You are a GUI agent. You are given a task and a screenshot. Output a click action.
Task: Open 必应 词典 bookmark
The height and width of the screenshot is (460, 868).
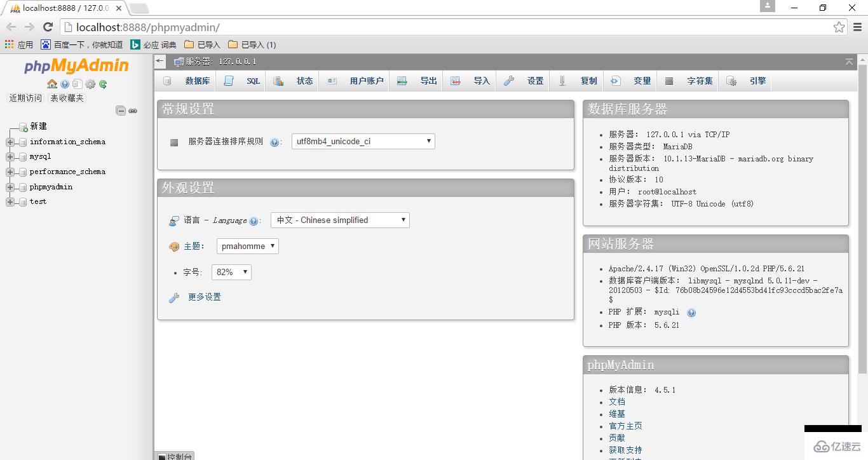[153, 44]
